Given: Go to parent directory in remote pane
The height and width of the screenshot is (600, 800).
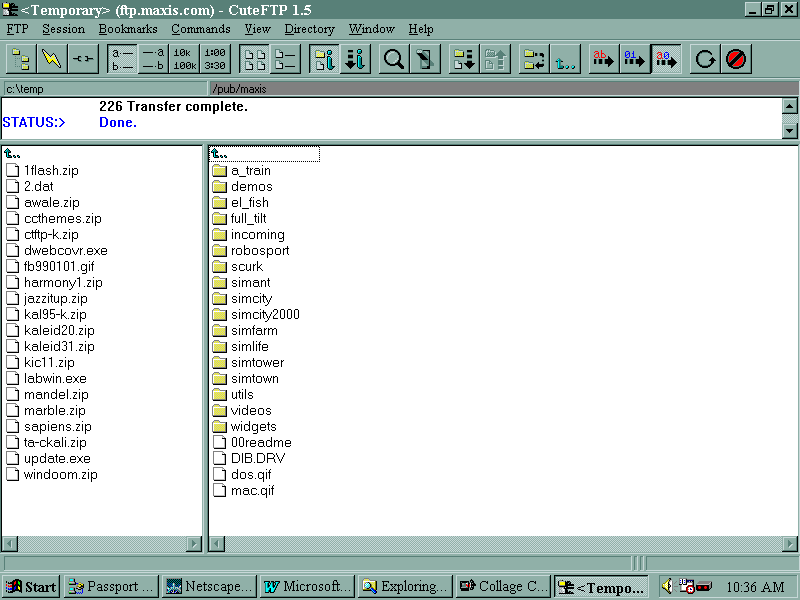Looking at the screenshot, I should coord(220,154).
